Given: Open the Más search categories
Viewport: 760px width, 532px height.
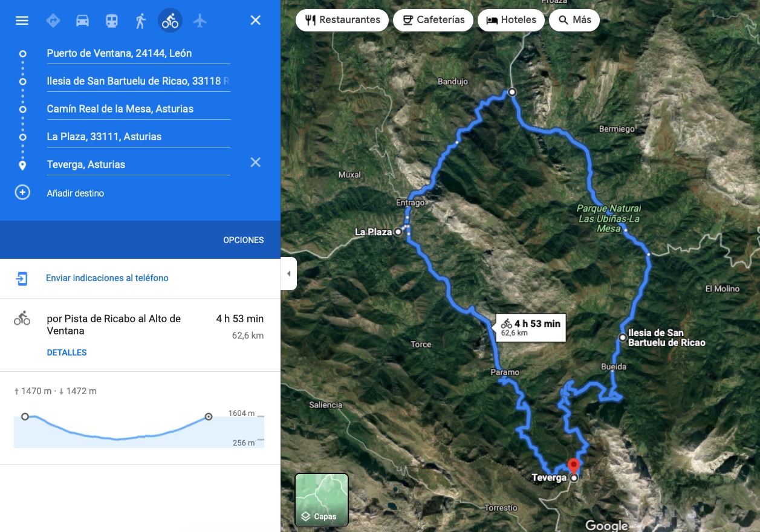Looking at the screenshot, I should click(574, 20).
